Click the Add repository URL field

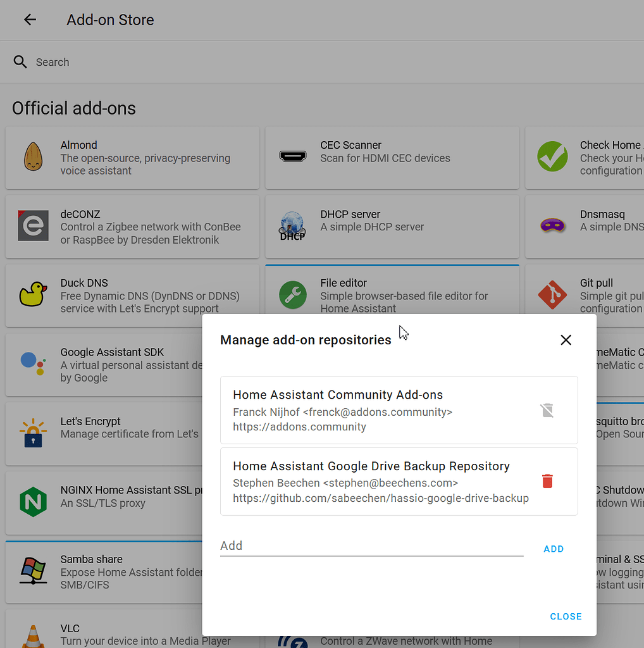[x=371, y=546]
